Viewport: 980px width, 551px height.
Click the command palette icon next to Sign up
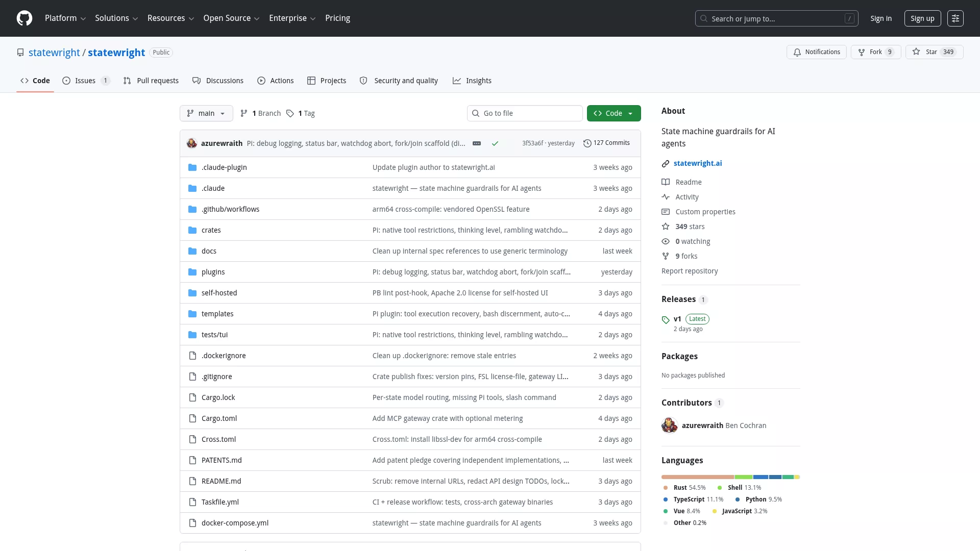pos(955,18)
